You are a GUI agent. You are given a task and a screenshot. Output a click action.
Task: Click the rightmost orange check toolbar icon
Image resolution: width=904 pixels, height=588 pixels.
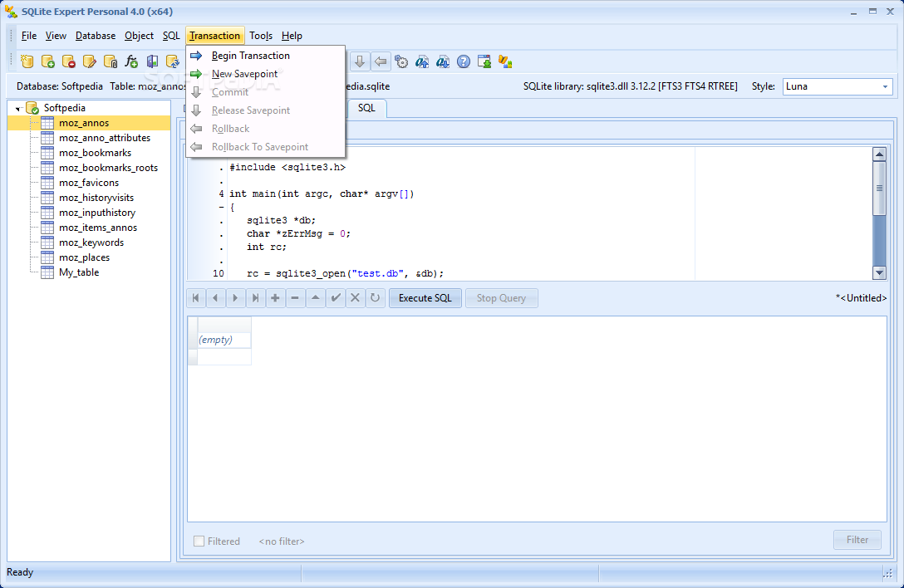click(x=505, y=61)
